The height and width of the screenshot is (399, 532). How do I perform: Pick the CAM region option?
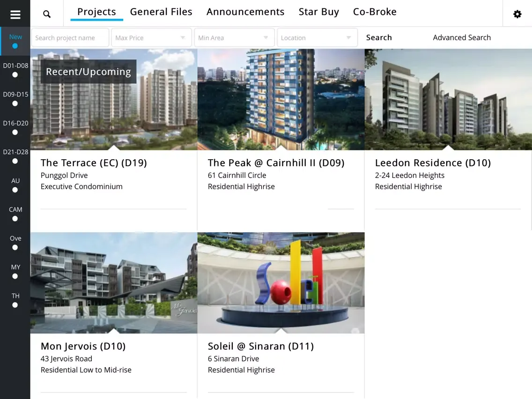coord(15,214)
